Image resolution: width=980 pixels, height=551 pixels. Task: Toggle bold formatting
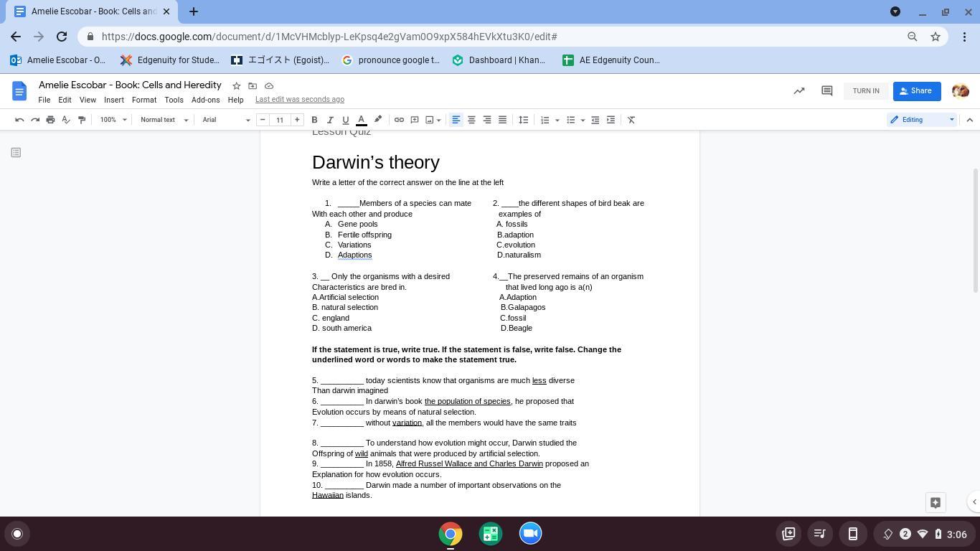point(314,120)
